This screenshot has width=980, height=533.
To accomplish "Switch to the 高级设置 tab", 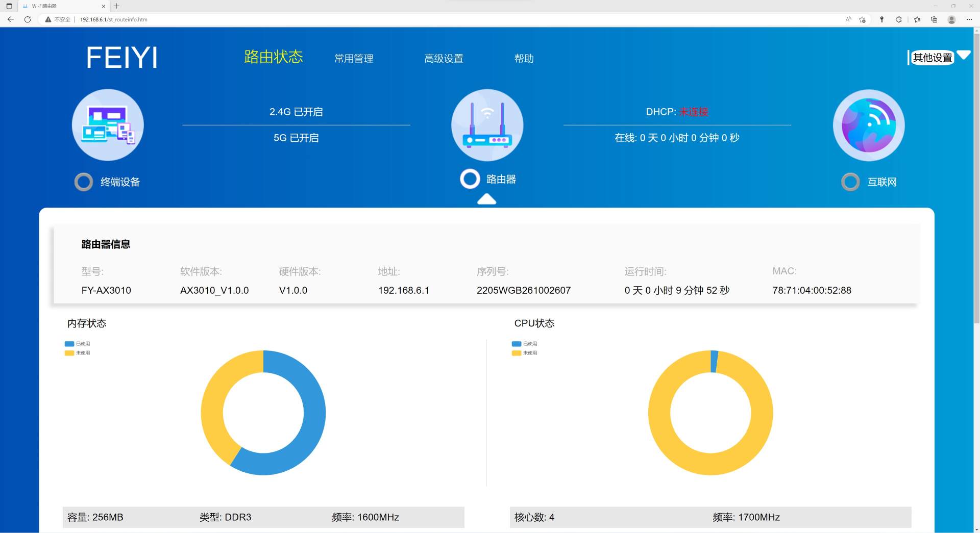I will [x=444, y=58].
